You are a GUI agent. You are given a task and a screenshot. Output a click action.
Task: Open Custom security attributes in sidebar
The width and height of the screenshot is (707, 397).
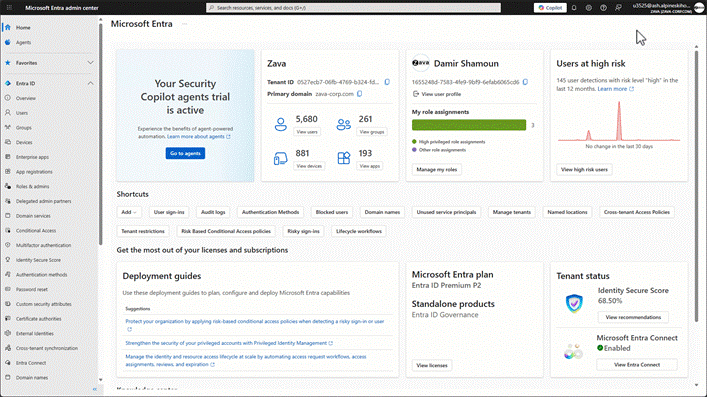(44, 304)
